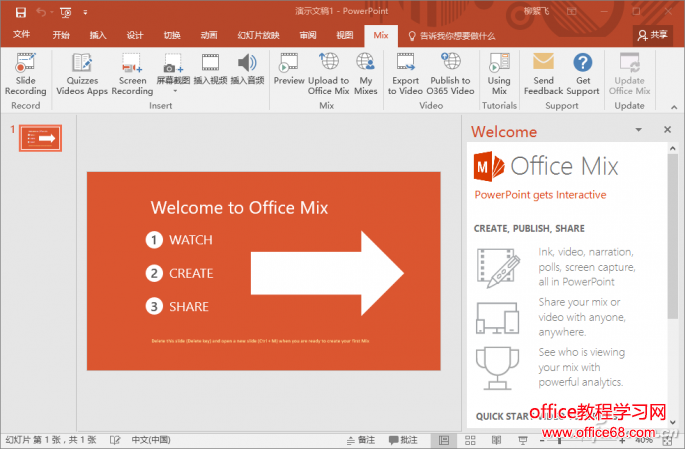Open My Mixes
The image size is (685, 449).
pyautogui.click(x=366, y=74)
